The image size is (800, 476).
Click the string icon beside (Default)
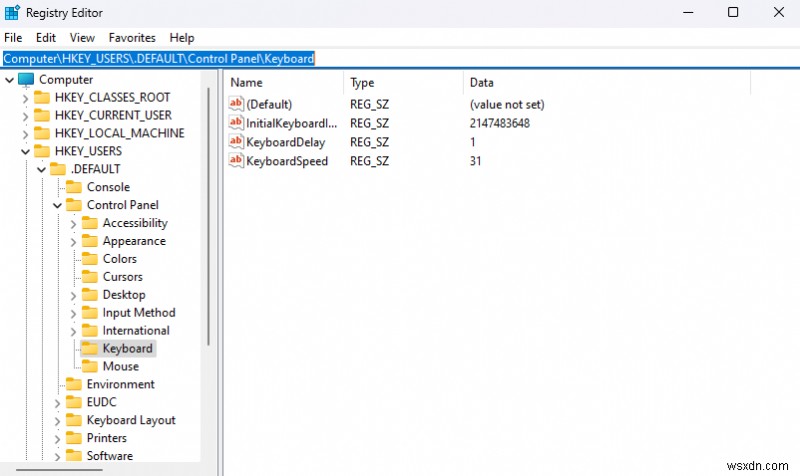(x=236, y=104)
